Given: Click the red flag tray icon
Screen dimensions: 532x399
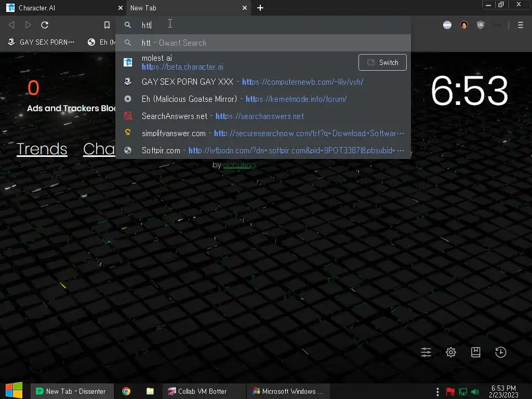Looking at the screenshot, I should click(x=450, y=392).
